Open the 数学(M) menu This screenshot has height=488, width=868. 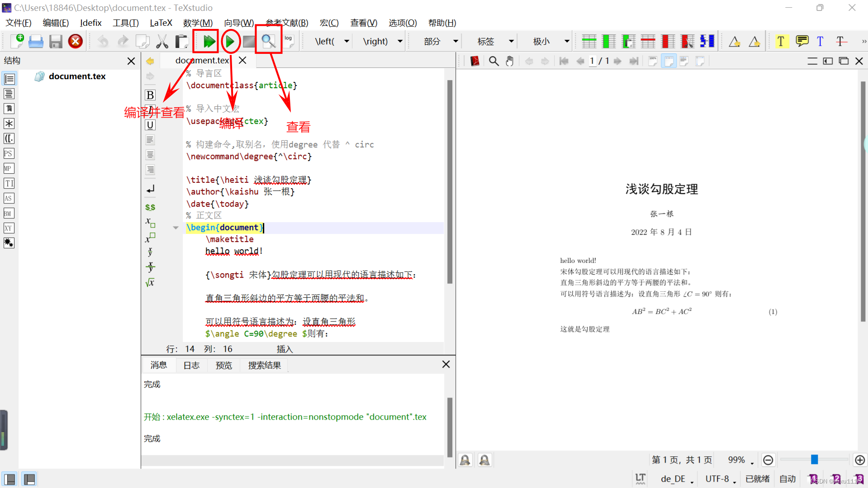pyautogui.click(x=198, y=23)
